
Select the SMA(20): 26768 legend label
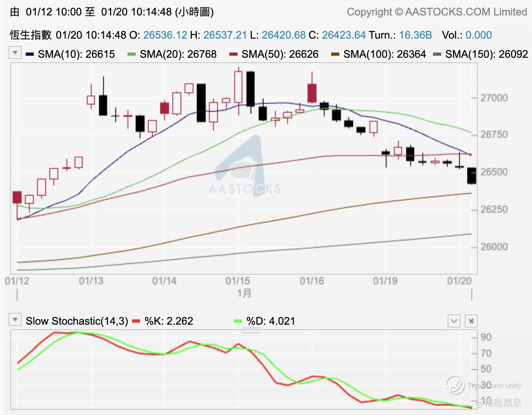178,54
